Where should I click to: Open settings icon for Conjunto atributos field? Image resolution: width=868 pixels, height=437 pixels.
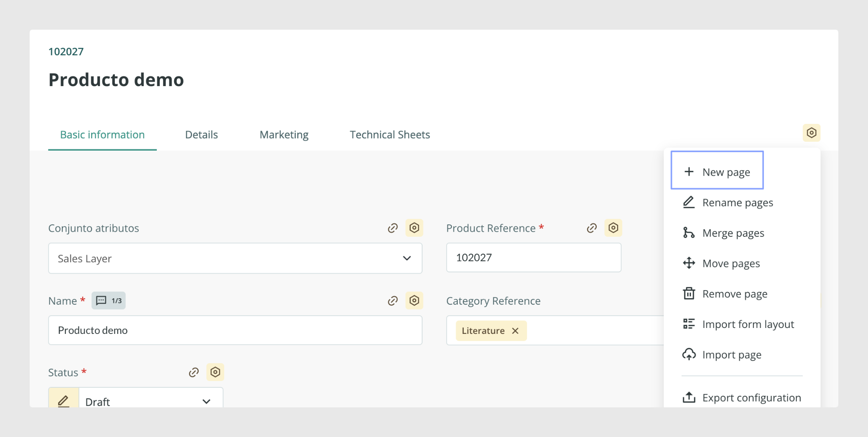click(x=414, y=228)
